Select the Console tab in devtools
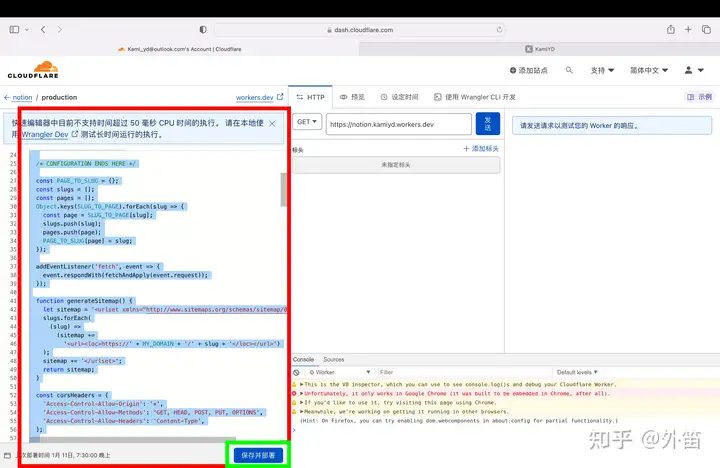 tap(303, 360)
